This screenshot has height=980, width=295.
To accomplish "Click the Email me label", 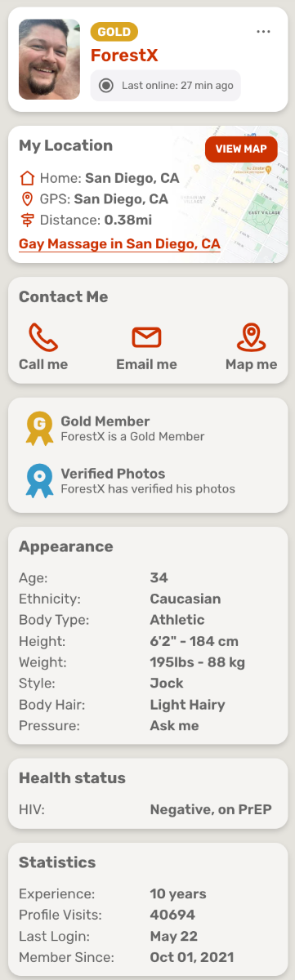I will coord(146,364).
